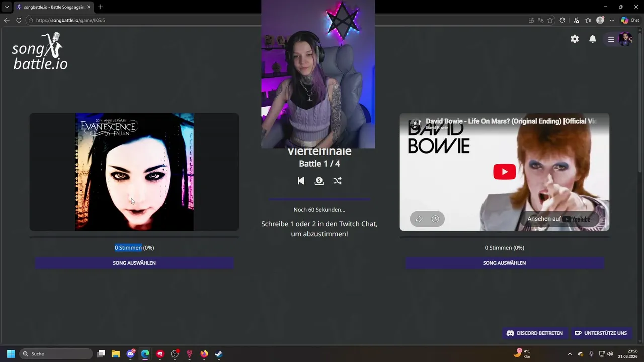Open the browser profile avatar

[x=600, y=20]
